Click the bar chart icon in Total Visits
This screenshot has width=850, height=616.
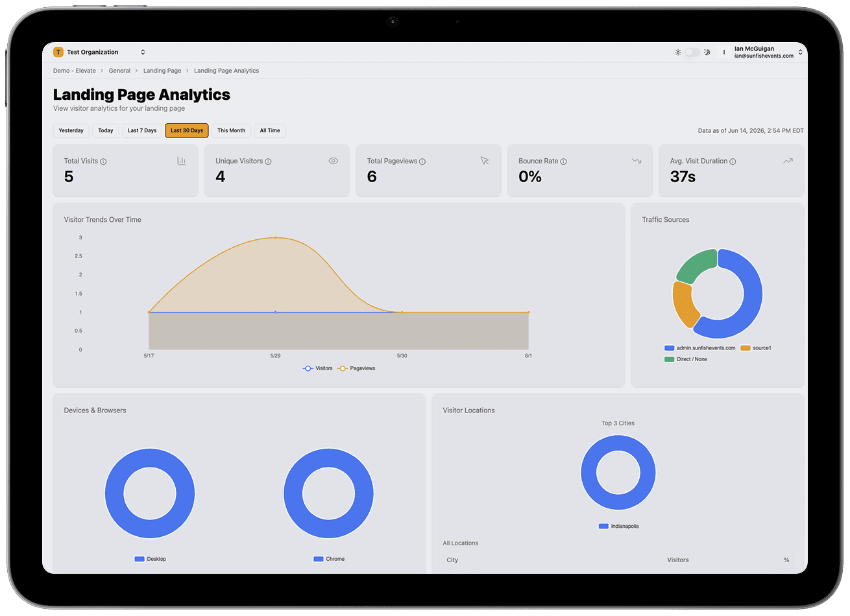pyautogui.click(x=182, y=161)
